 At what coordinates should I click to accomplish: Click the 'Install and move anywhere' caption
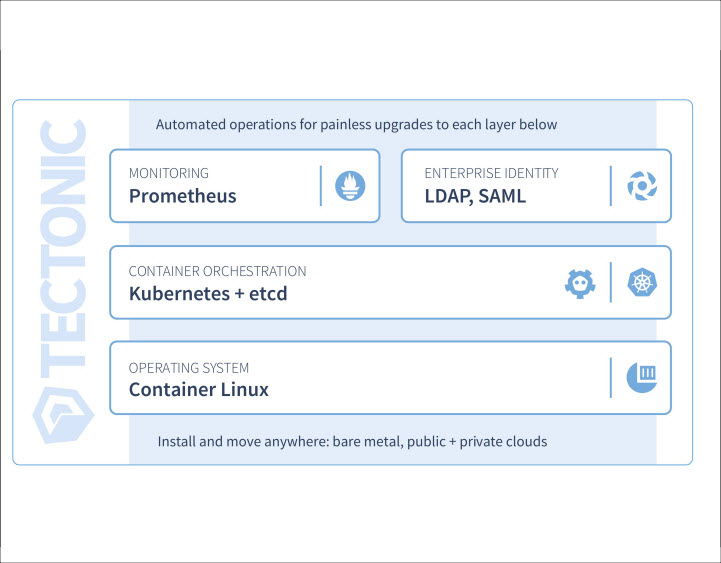(352, 441)
